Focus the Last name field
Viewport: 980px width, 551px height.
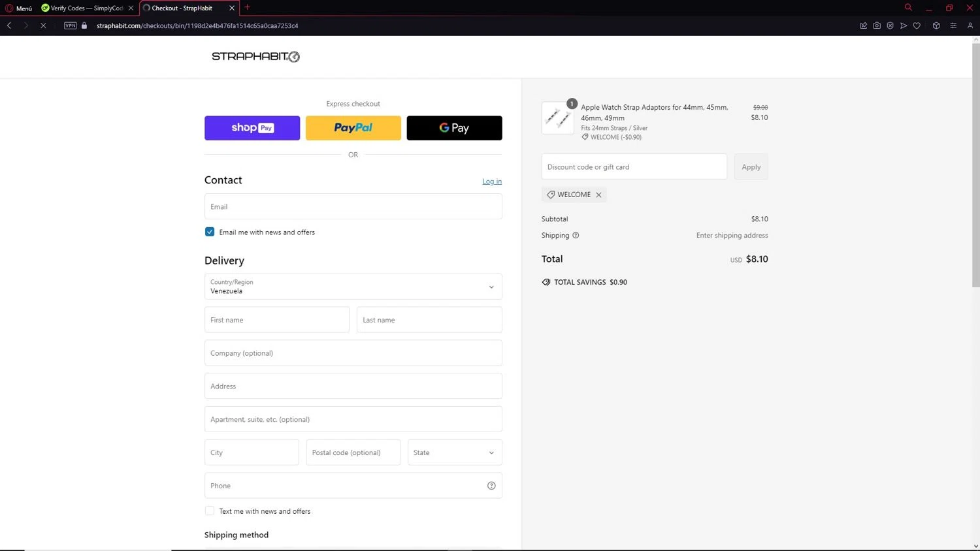(x=429, y=320)
